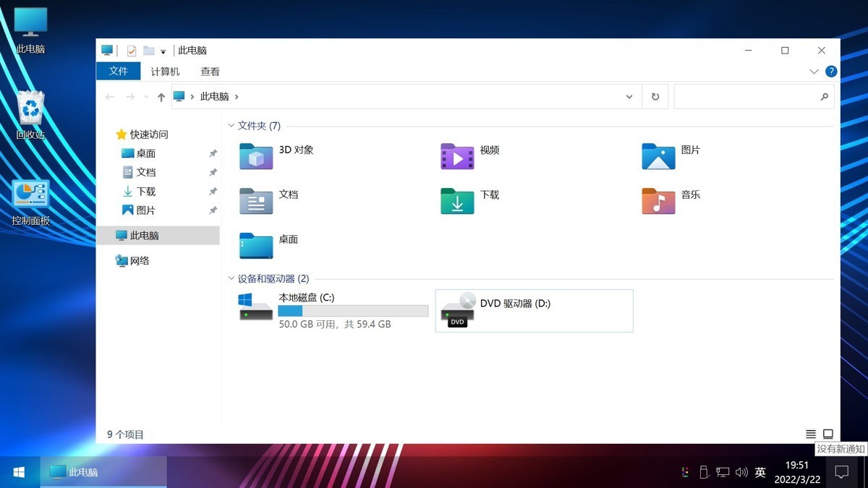
Task: Click the refresh button next to the address bar
Action: point(655,96)
